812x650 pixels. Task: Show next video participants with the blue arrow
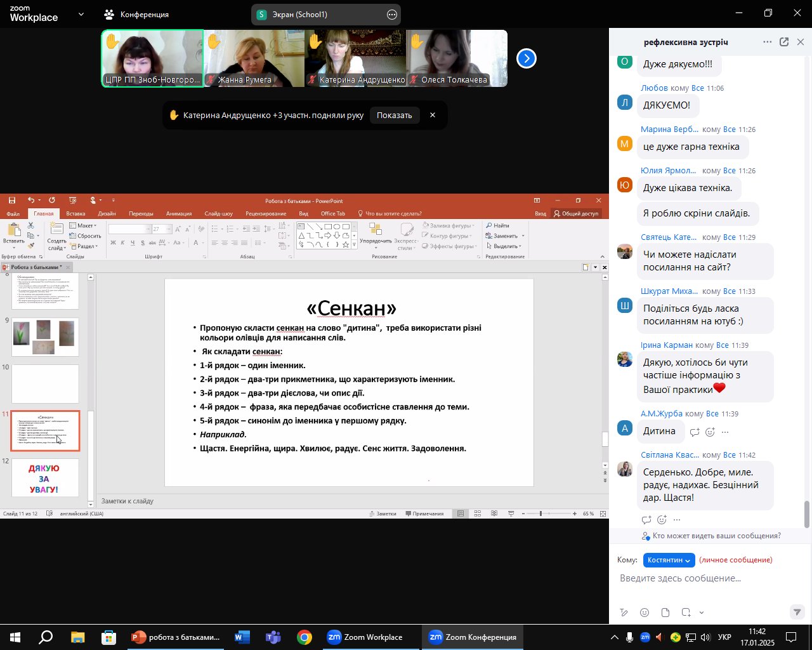click(527, 58)
